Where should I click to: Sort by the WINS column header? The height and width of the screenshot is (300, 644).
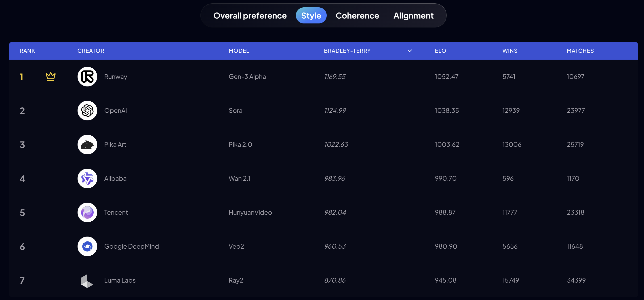coord(510,51)
